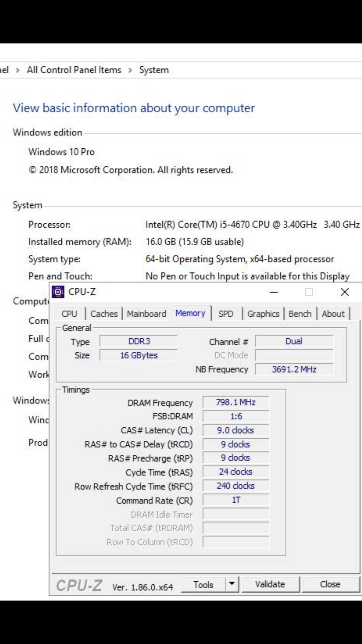Close CPU-Z with the X icon
This screenshot has height=644, width=362.
[345, 292]
